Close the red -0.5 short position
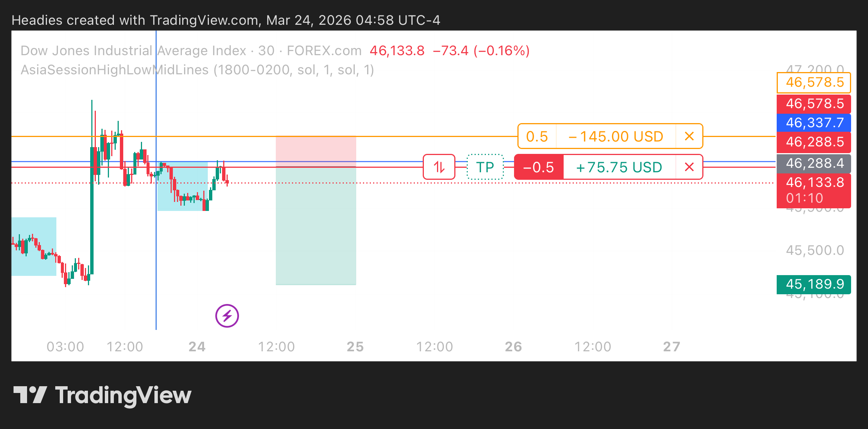The height and width of the screenshot is (429, 868). pyautogui.click(x=689, y=167)
